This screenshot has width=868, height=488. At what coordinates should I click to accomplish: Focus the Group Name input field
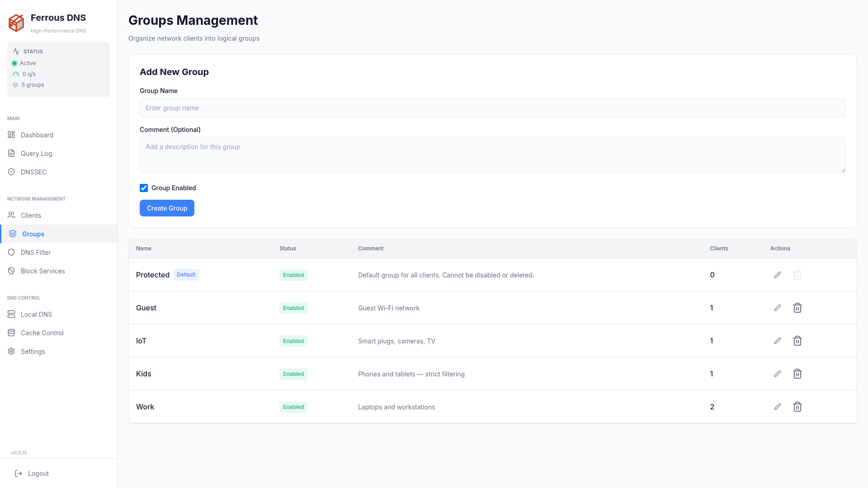click(x=493, y=108)
